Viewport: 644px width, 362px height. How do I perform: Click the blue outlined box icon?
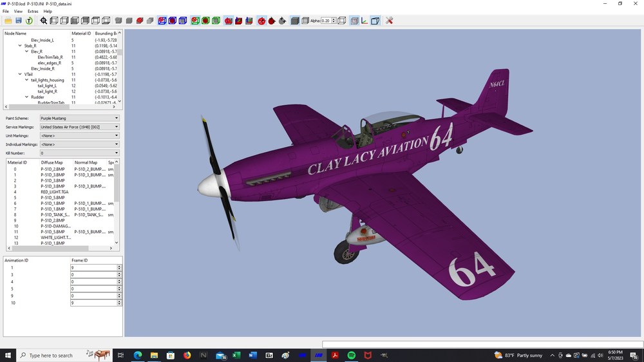(375, 21)
